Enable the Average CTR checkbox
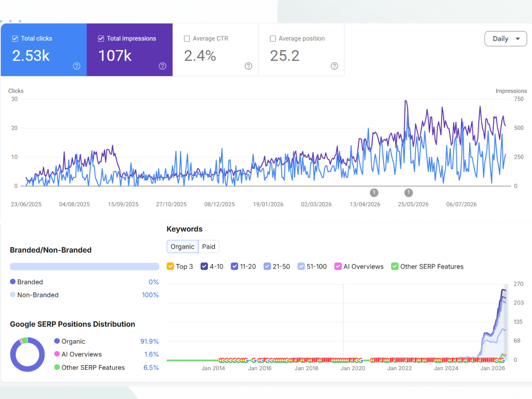Image resolution: width=532 pixels, height=399 pixels. [187, 39]
